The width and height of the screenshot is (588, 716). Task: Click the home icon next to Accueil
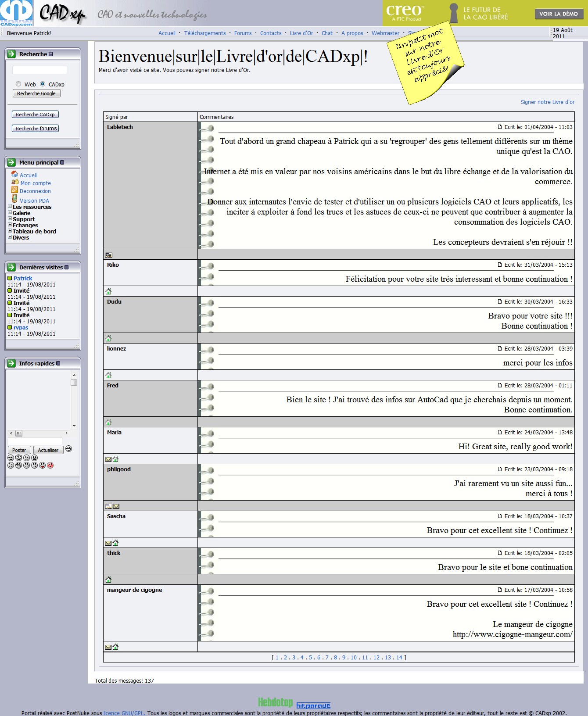tap(14, 174)
